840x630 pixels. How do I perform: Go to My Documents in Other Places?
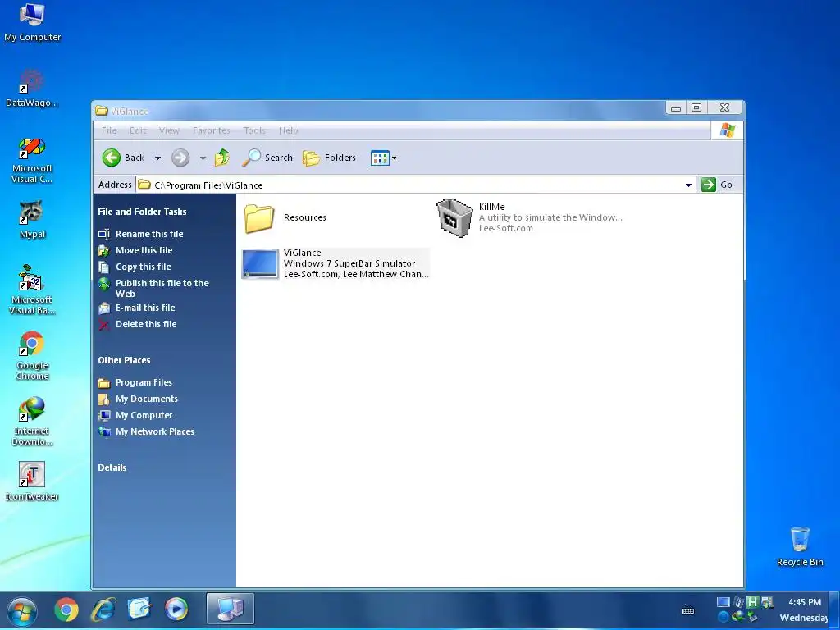[x=147, y=399]
